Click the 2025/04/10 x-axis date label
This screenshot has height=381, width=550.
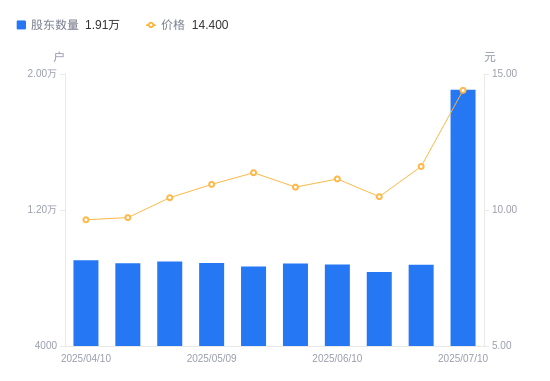pos(86,358)
